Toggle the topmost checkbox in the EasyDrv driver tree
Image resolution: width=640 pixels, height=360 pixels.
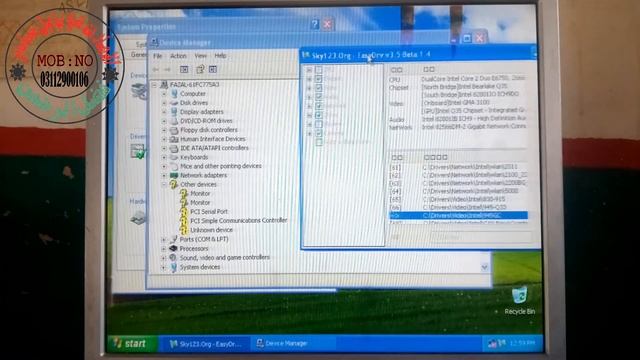pos(319,70)
